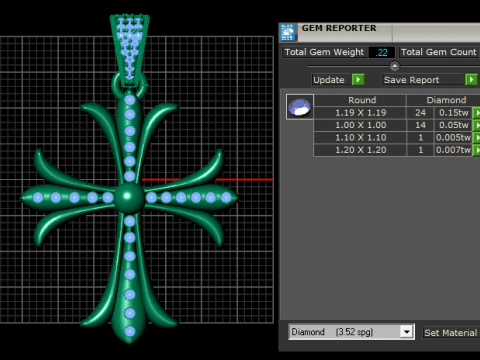Click the 0.05tw weight cell

pos(453,125)
